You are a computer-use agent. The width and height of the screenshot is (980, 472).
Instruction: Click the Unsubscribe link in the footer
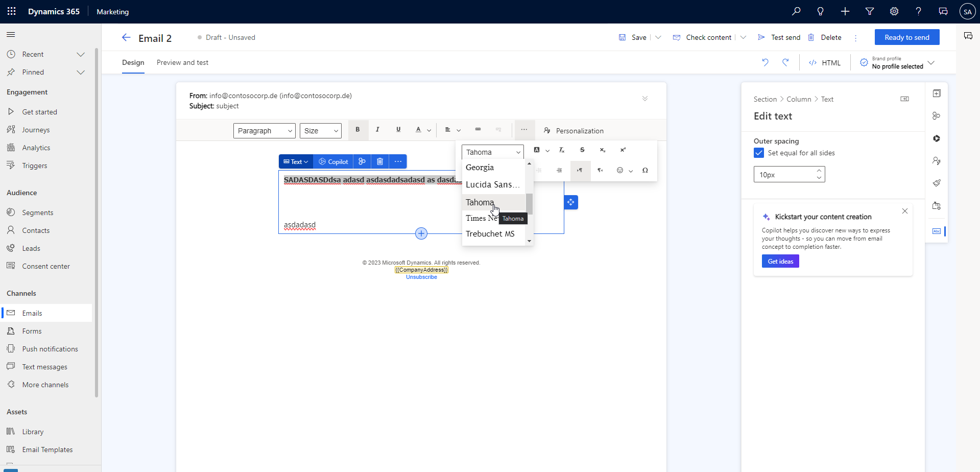(x=421, y=277)
